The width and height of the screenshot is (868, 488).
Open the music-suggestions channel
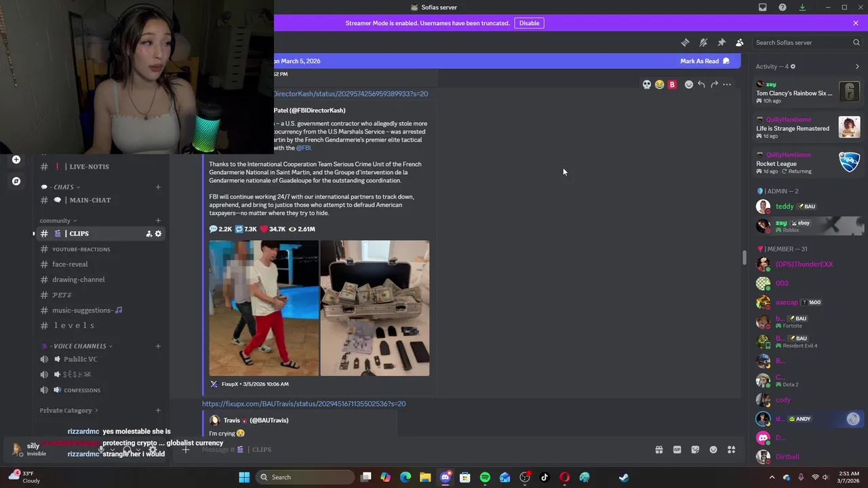pos(102,310)
